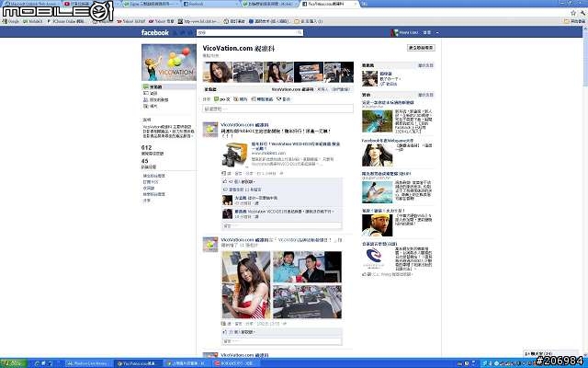Click the first commenter's avatar
Screen dimensions: 588x368
[x=227, y=201]
